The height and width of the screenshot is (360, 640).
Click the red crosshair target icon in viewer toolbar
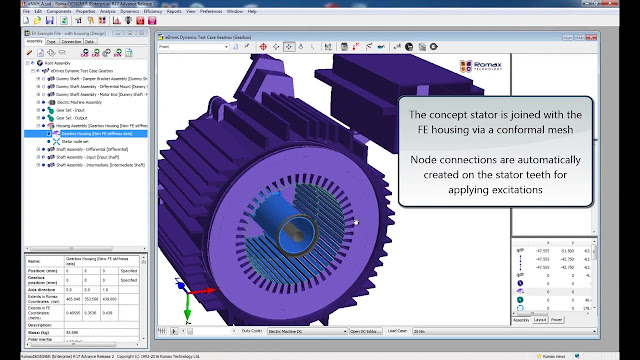(263, 47)
